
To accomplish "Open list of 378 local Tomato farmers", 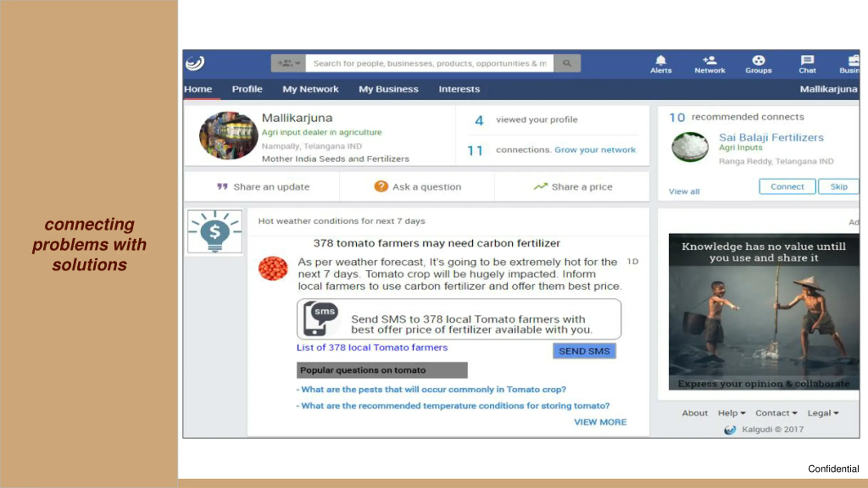I will coord(372,348).
